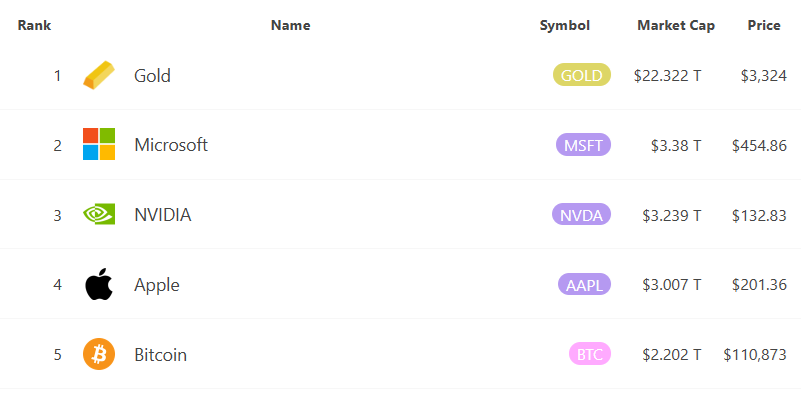Open the Bitcoin name link
801x394 pixels.
[160, 355]
